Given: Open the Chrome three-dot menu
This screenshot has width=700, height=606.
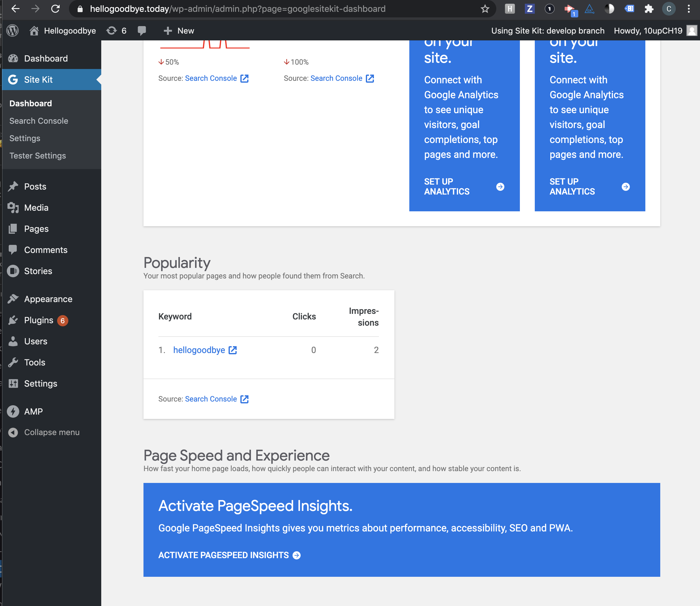Looking at the screenshot, I should coord(689,9).
